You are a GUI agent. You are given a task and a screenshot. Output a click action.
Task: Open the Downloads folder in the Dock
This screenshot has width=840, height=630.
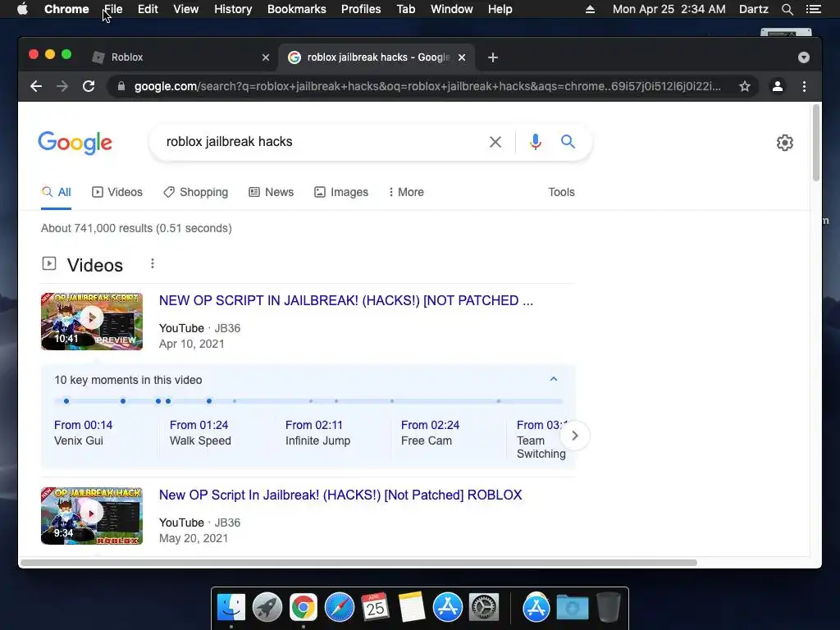pyautogui.click(x=572, y=608)
